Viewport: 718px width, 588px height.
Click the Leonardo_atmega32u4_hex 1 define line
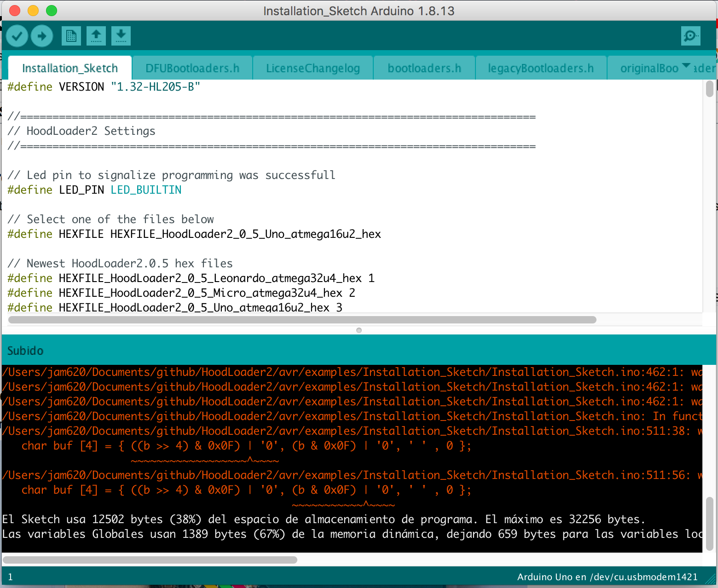191,278
